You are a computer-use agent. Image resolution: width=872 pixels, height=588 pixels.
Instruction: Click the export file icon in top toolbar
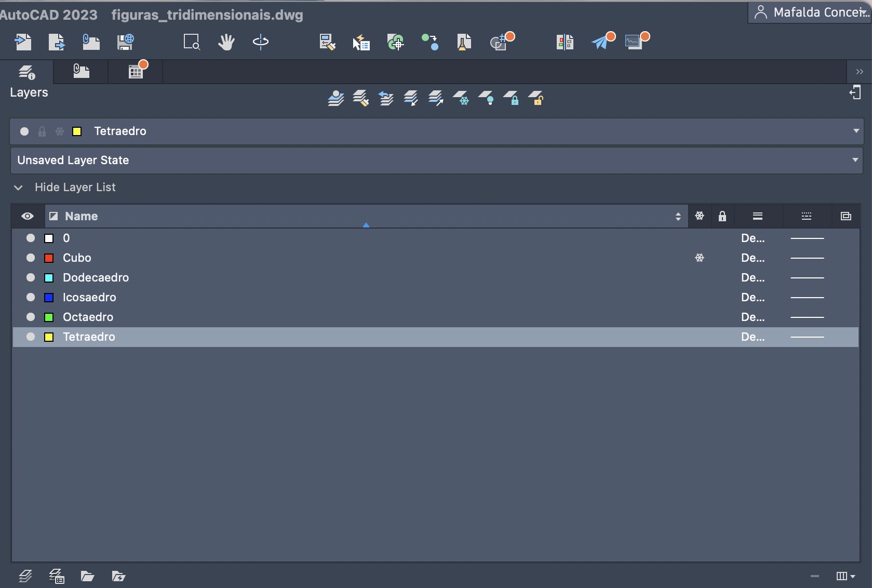(x=57, y=42)
